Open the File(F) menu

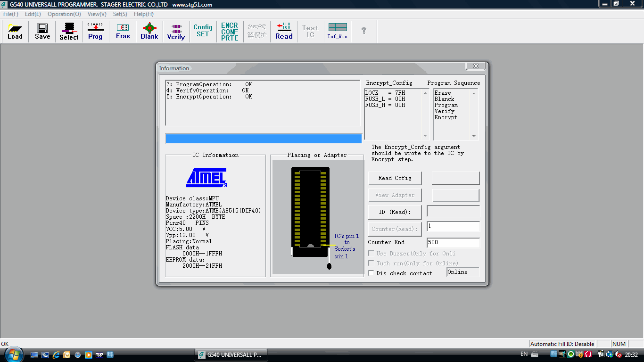click(11, 14)
